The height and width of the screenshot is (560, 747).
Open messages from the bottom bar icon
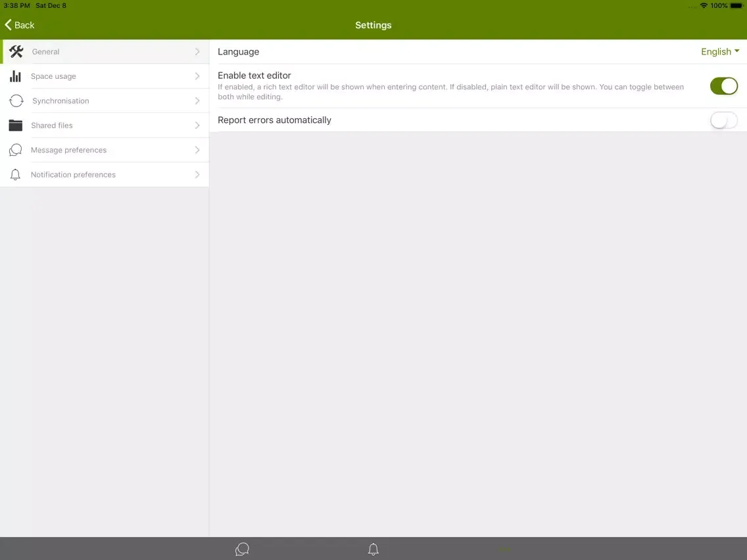coord(242,549)
